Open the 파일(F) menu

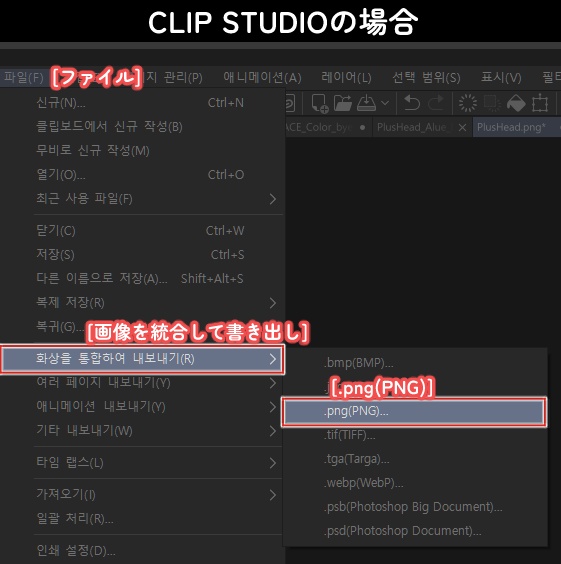pyautogui.click(x=24, y=77)
